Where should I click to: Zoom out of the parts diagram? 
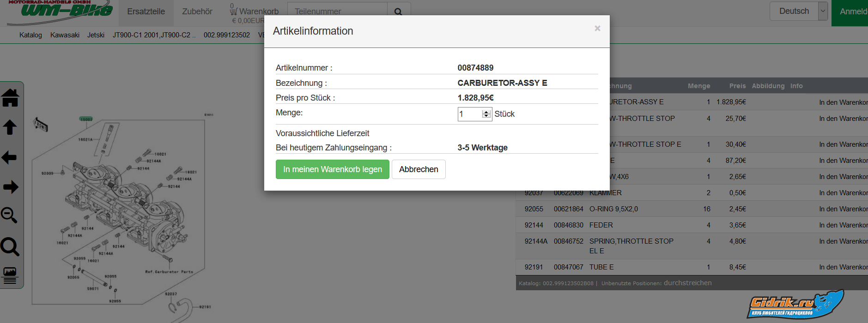click(9, 215)
